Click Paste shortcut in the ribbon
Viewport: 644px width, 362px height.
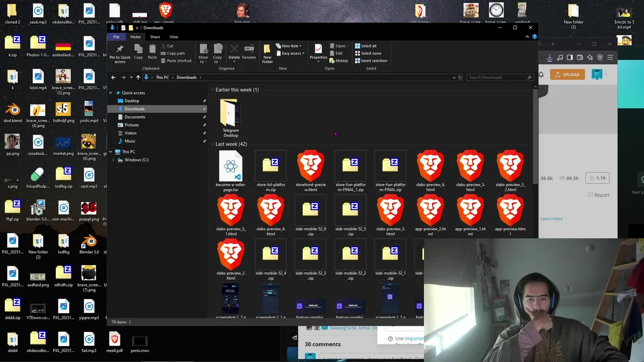point(176,61)
